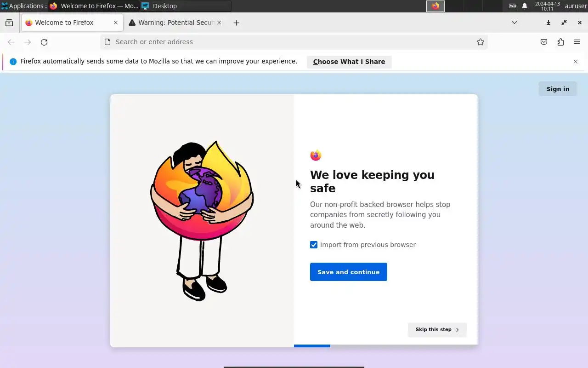
Task: Select Welcome to Firefox taskbar window button
Action: [94, 6]
